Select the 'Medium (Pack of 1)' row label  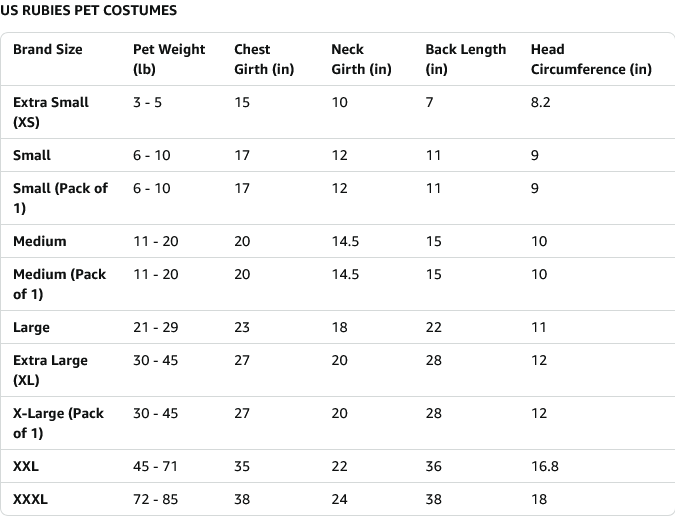(x=59, y=284)
